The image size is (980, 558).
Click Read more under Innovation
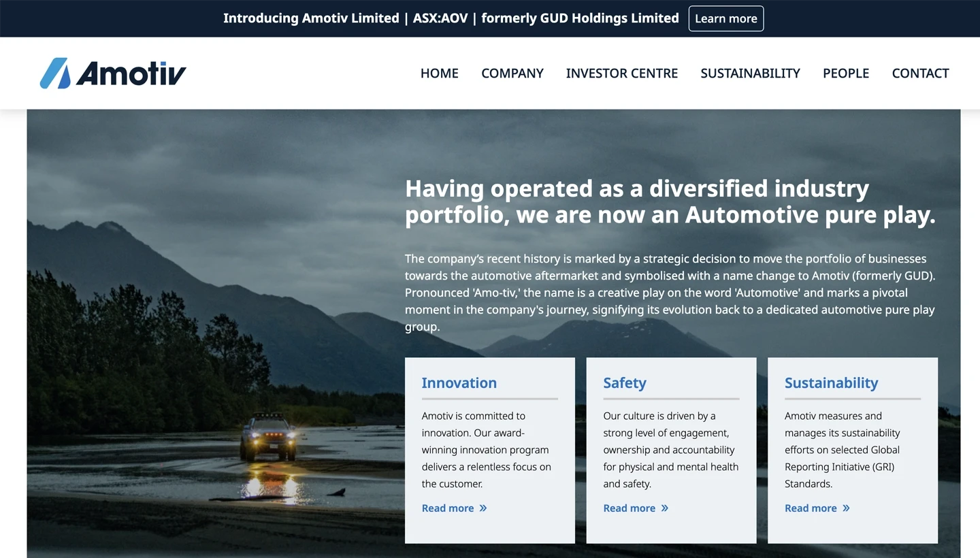pos(448,508)
